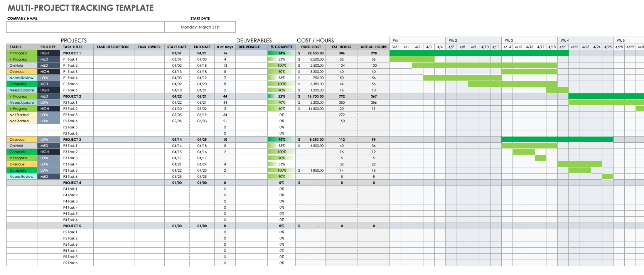The image size is (644, 275).
Task: Click the Wk 3 timeline header
Action: point(529,40)
